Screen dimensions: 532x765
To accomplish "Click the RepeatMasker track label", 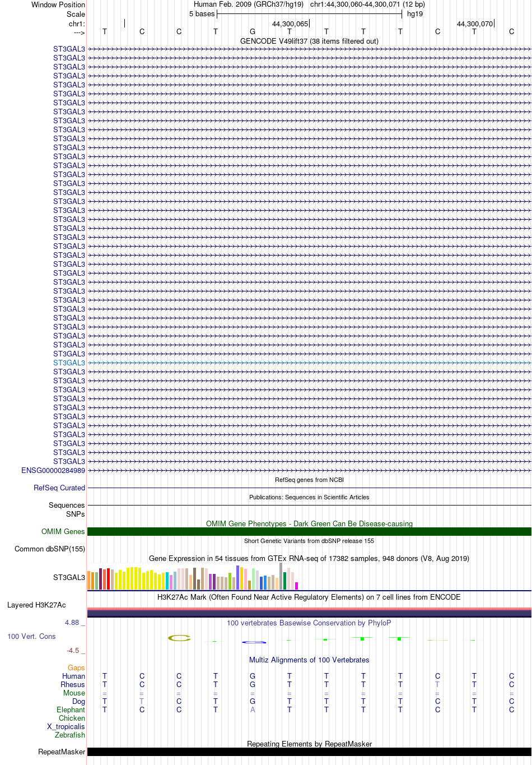I will (62, 752).
